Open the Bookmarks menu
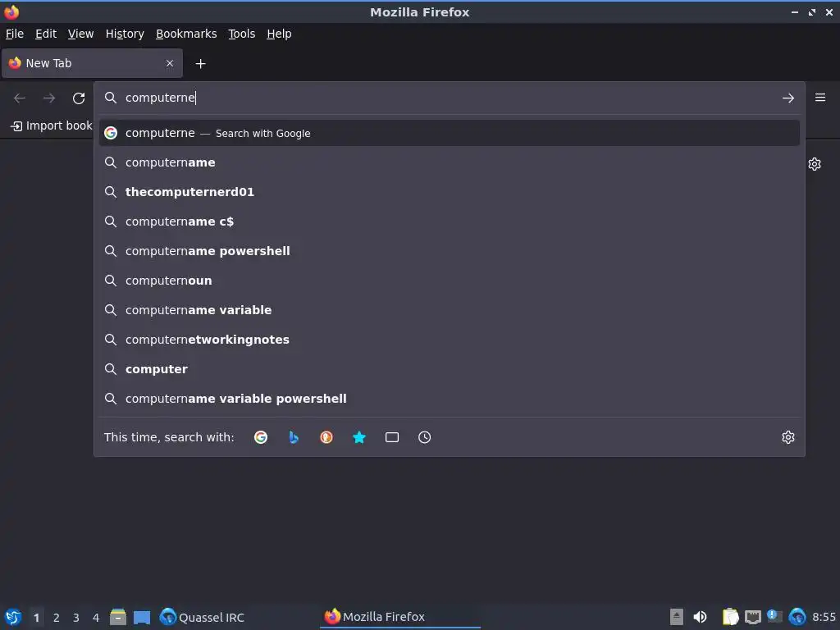This screenshot has height=630, width=840. click(186, 34)
